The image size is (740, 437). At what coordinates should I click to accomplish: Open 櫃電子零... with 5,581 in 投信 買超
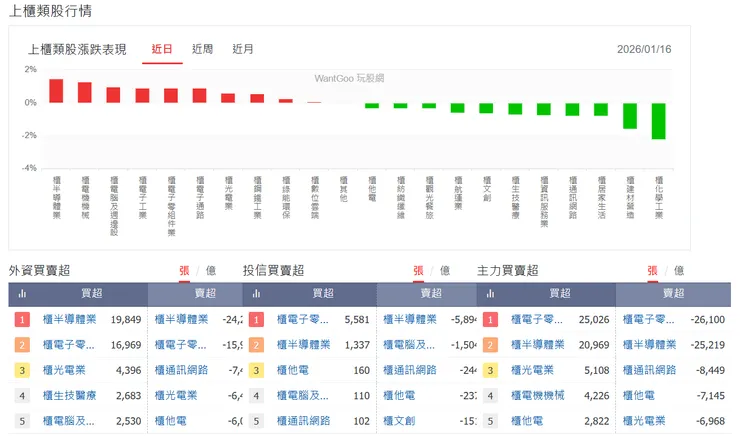coord(303,319)
